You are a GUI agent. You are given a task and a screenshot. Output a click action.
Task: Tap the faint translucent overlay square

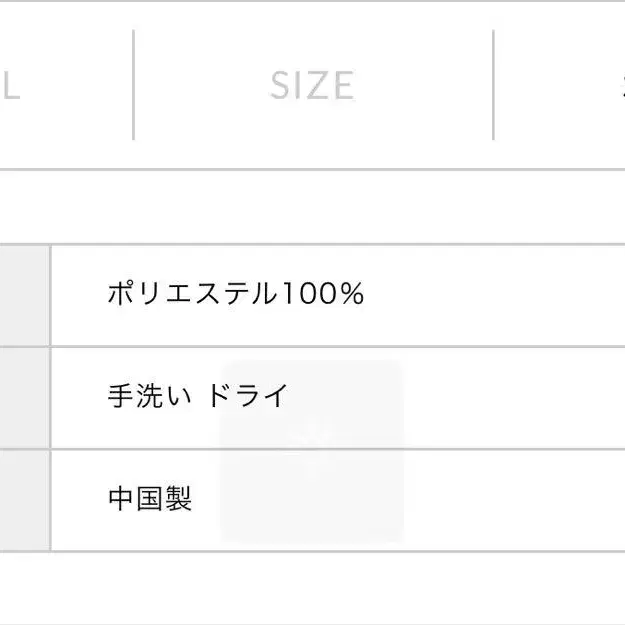312,452
